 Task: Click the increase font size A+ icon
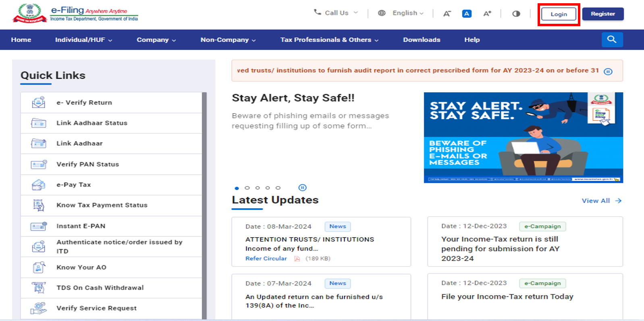(x=487, y=14)
